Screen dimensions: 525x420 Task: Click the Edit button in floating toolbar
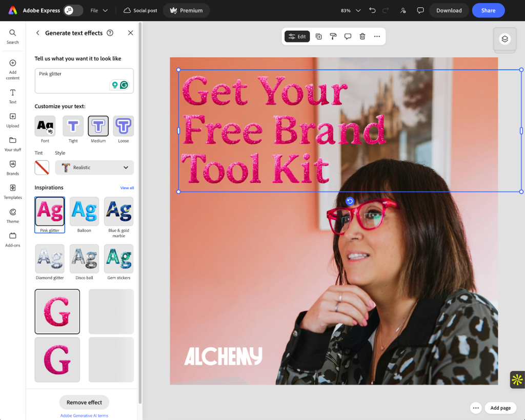(297, 36)
